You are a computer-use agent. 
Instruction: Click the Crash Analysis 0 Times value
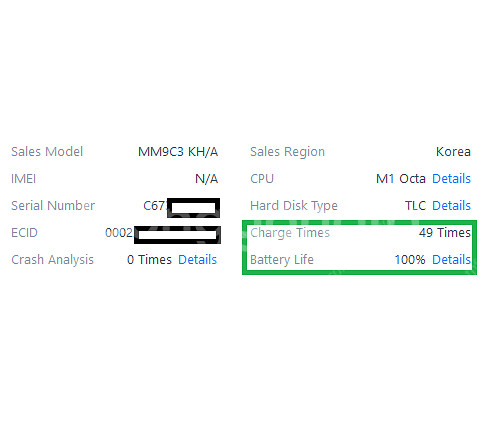click(x=149, y=259)
